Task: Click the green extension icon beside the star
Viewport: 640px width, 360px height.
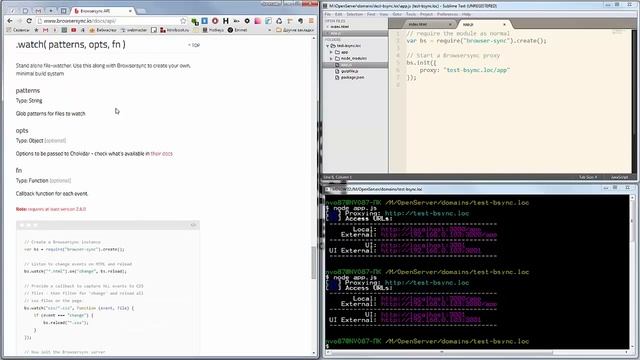Action: coord(195,21)
